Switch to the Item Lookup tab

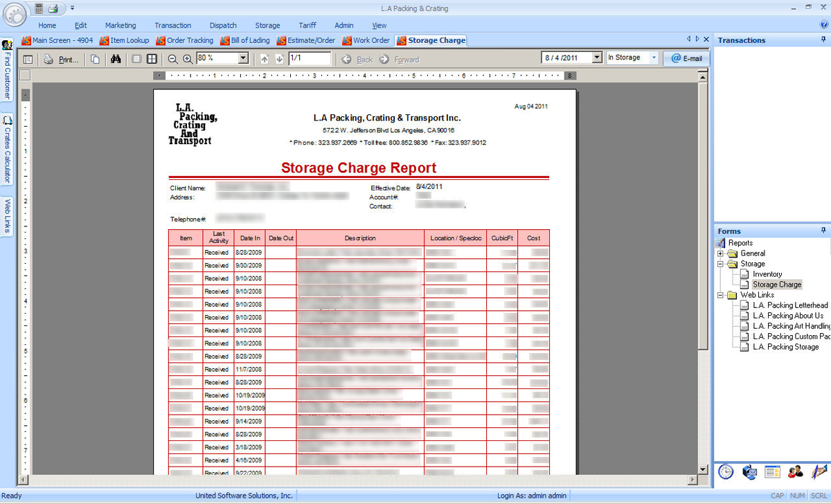click(125, 40)
